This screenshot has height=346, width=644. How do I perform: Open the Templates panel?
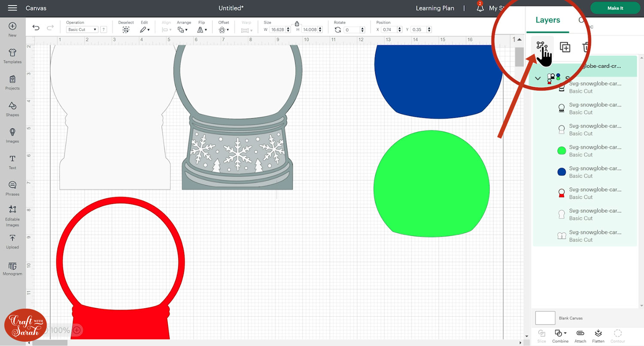click(12, 55)
